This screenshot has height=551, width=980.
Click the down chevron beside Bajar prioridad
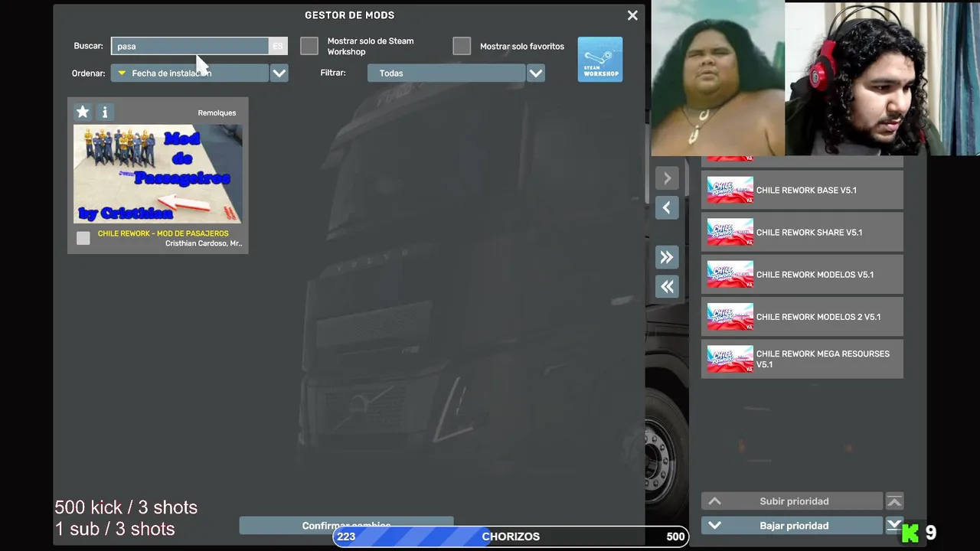(714, 526)
